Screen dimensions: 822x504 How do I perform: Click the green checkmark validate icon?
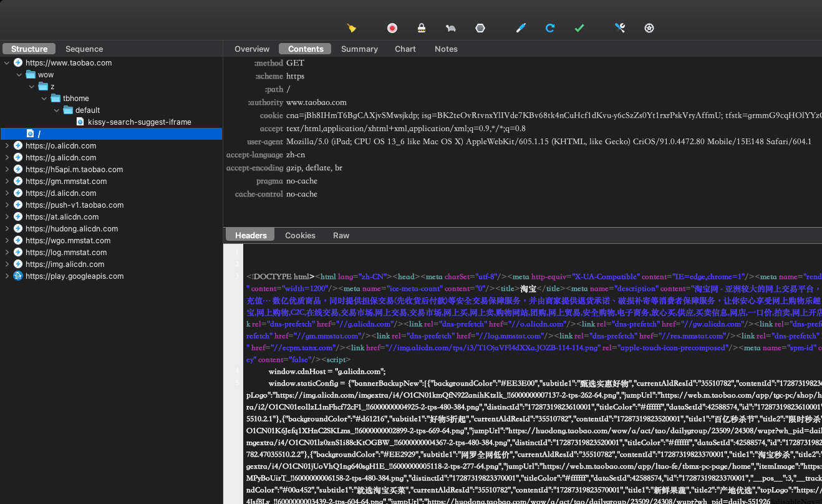(x=579, y=28)
